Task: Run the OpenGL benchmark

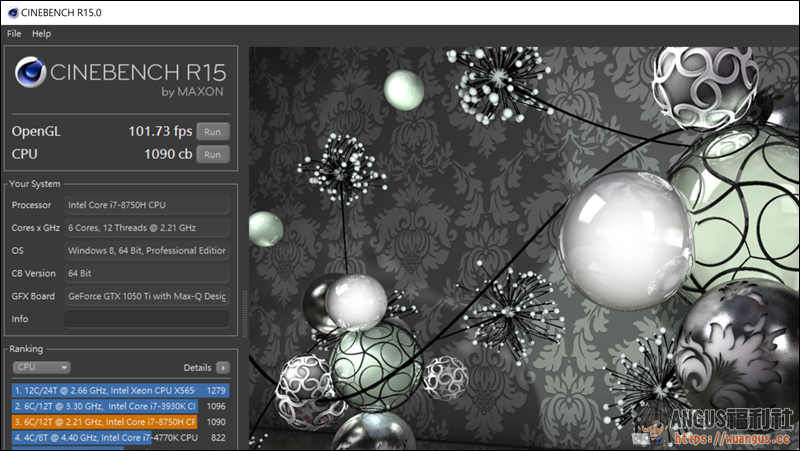Action: (x=212, y=131)
